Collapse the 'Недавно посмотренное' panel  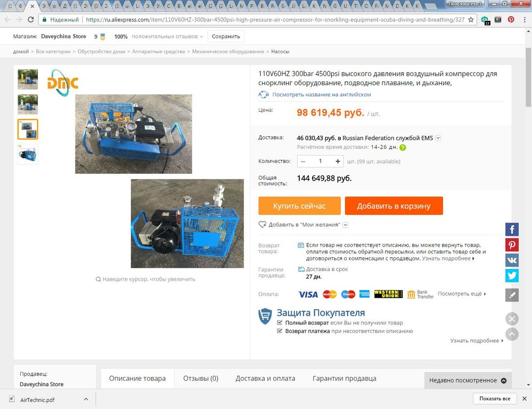[x=504, y=380]
